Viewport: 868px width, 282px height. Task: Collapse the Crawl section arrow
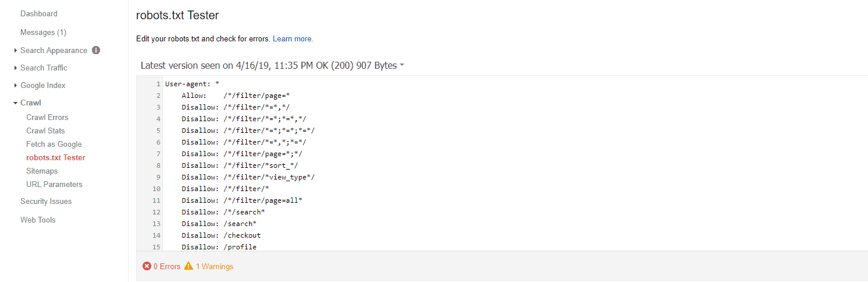[x=15, y=103]
